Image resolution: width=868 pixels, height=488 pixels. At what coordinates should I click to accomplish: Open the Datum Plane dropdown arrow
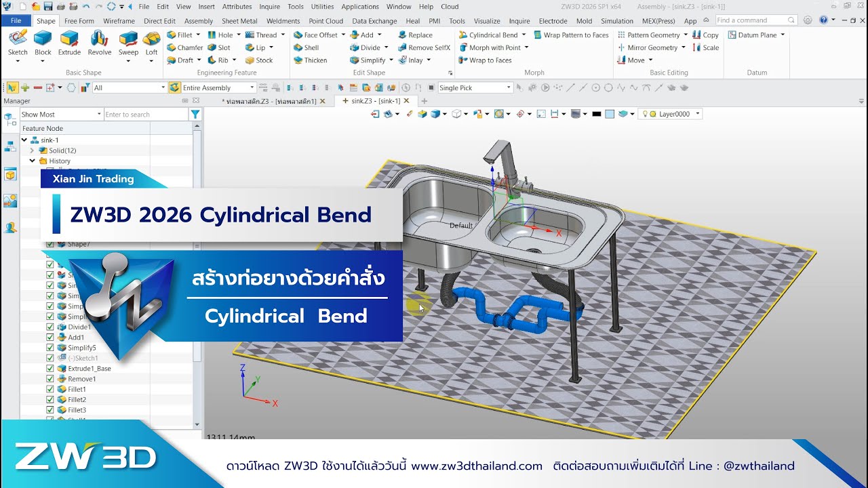click(783, 35)
